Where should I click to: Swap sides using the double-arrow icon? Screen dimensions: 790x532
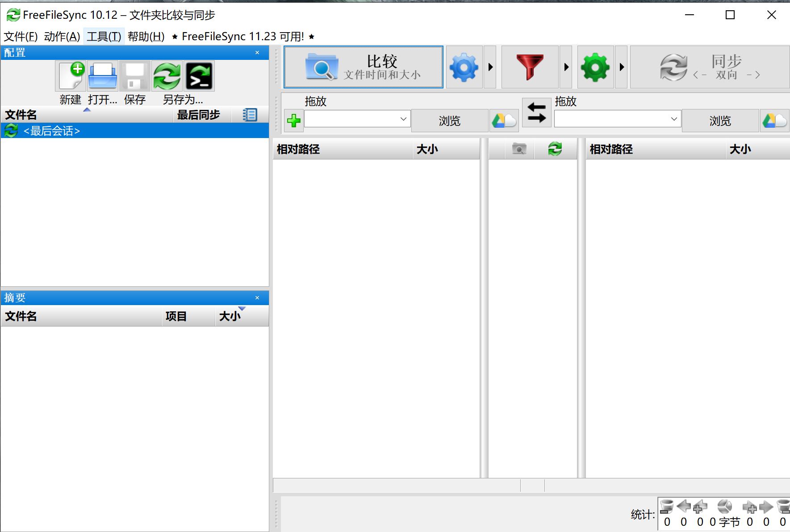pyautogui.click(x=536, y=113)
